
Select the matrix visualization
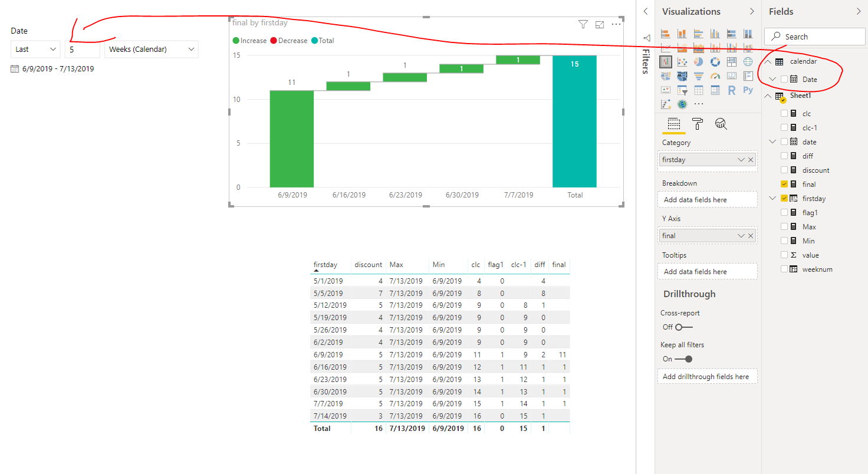point(715,90)
